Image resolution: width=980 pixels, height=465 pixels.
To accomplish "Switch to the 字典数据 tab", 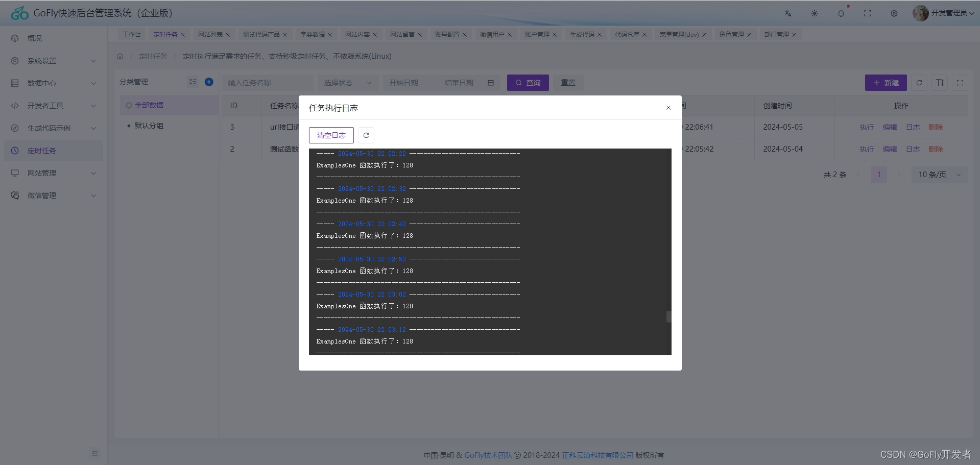I will coord(313,34).
